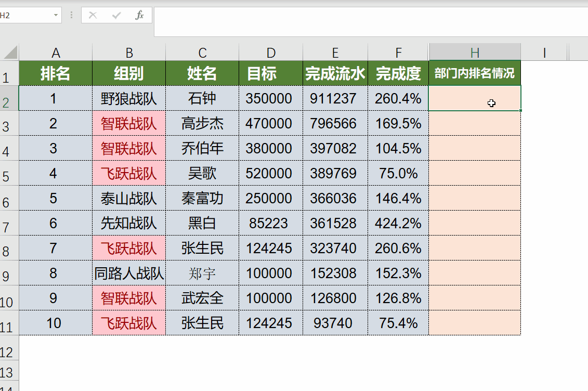588x391 pixels.
Task: Click the 目标 header cell
Action: click(x=271, y=73)
